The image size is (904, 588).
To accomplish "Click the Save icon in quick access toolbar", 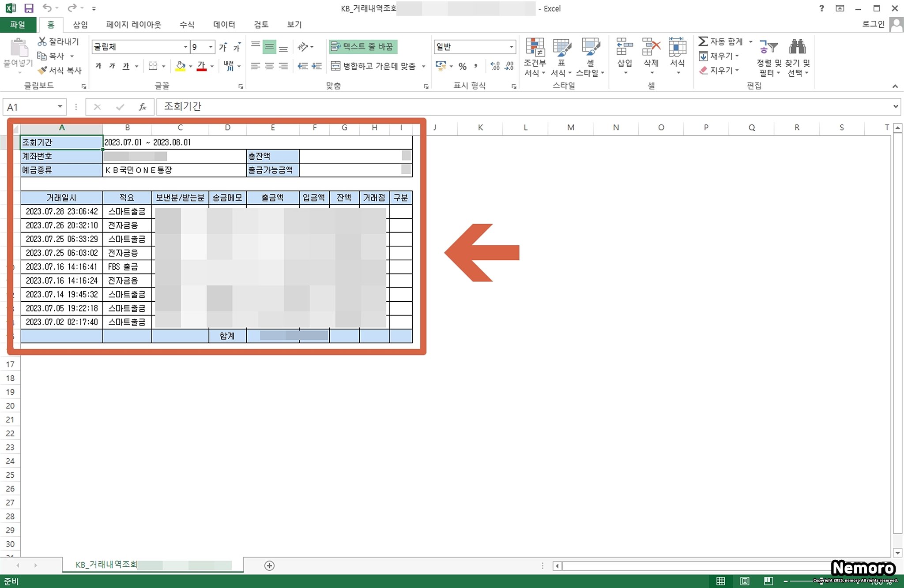I will point(29,8).
